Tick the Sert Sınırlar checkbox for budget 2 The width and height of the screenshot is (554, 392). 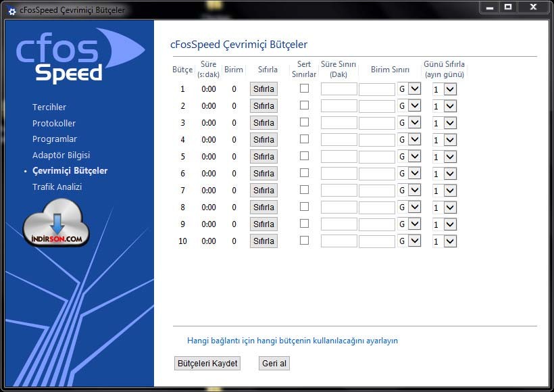(x=304, y=105)
